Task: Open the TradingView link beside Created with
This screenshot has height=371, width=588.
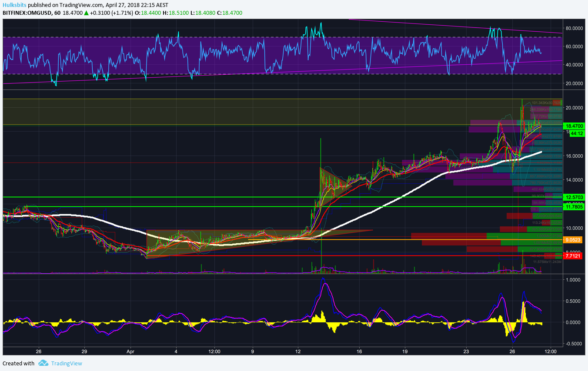Action: tap(67, 363)
